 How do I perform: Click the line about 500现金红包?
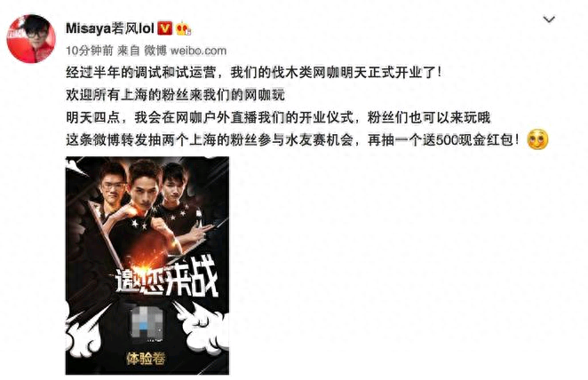tap(293, 140)
